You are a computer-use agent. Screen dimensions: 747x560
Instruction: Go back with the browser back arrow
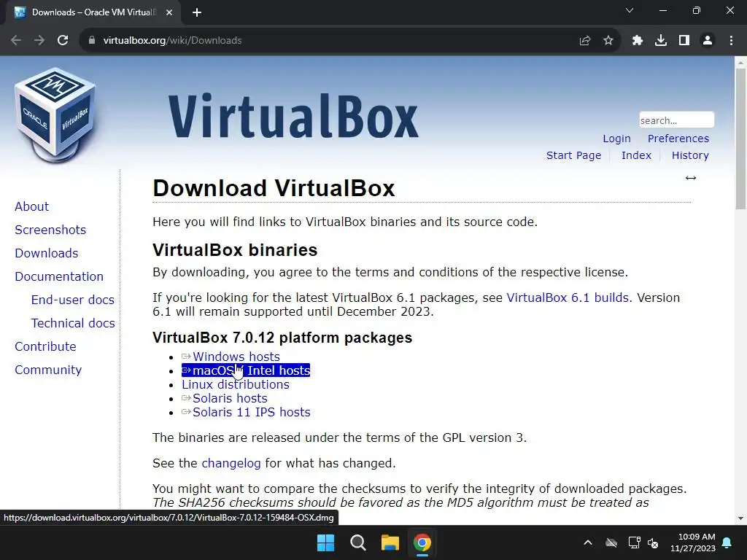tap(16, 41)
